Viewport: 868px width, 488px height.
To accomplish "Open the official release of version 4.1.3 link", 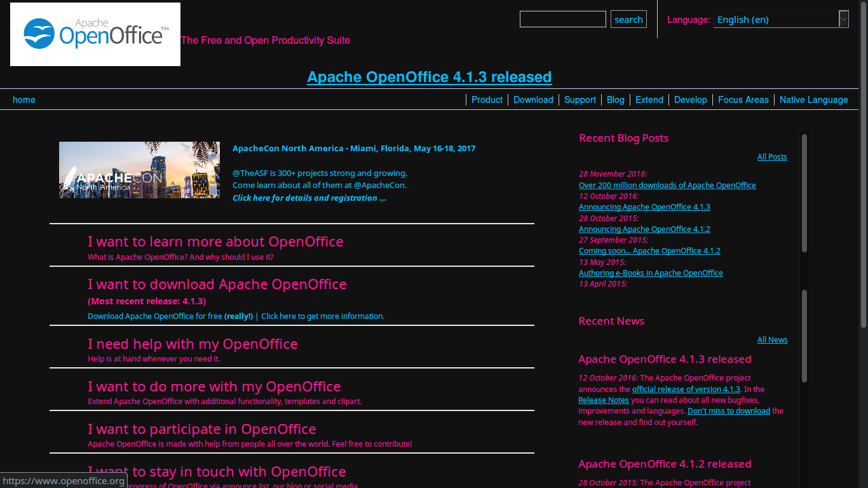I will [686, 389].
